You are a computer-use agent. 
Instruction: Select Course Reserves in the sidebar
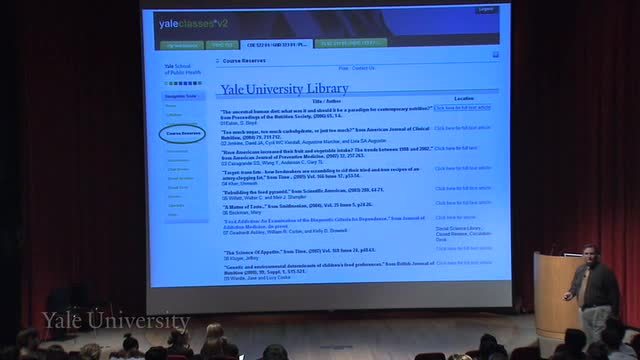click(183, 133)
